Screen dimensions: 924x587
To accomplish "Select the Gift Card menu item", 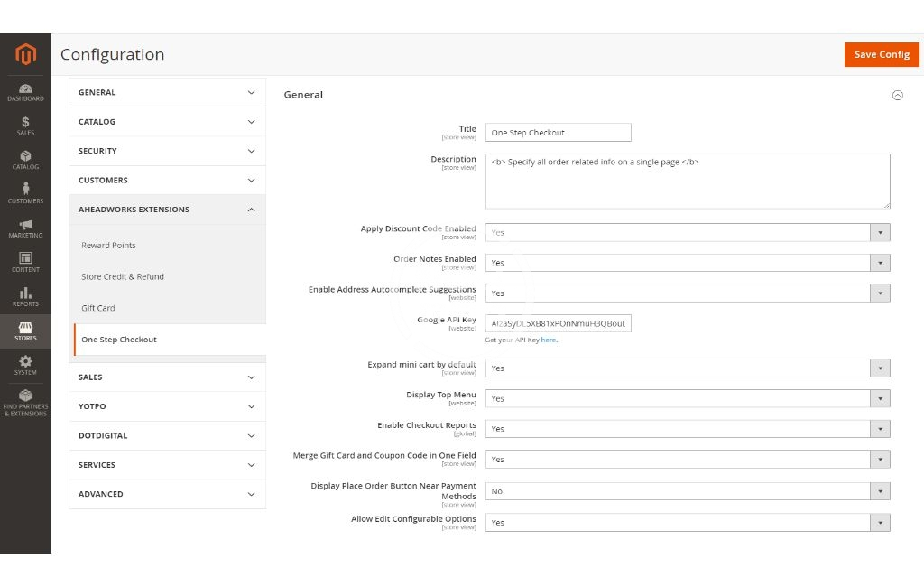I will [x=98, y=308].
